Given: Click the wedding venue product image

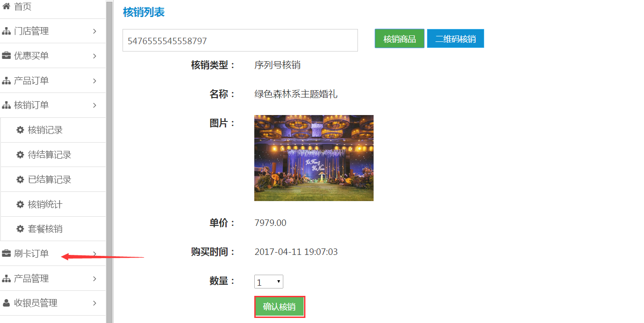Looking at the screenshot, I should (x=314, y=158).
